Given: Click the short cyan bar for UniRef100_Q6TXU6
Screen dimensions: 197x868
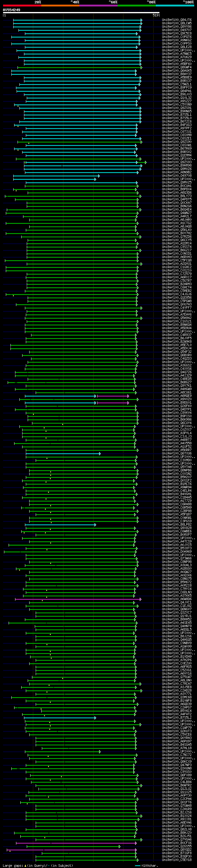Looking at the screenshot, I should point(63,454).
